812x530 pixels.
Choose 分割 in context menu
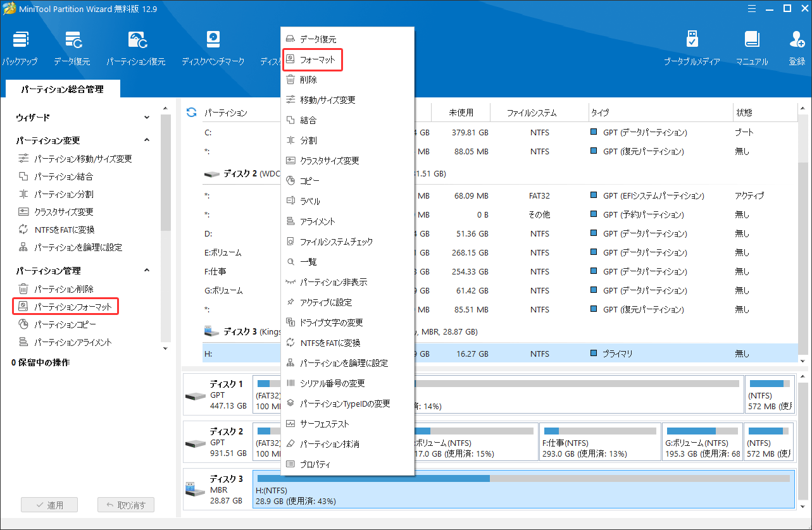(347, 140)
